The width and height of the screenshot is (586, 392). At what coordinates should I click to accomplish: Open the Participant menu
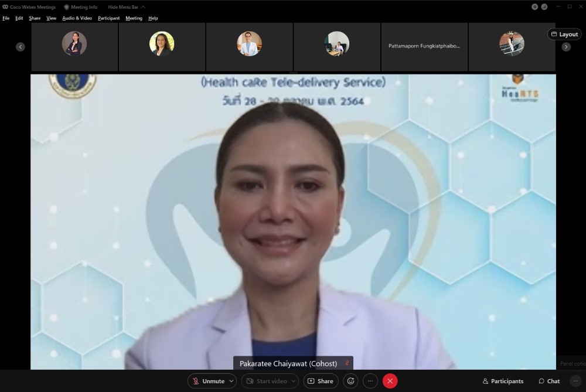click(x=108, y=18)
